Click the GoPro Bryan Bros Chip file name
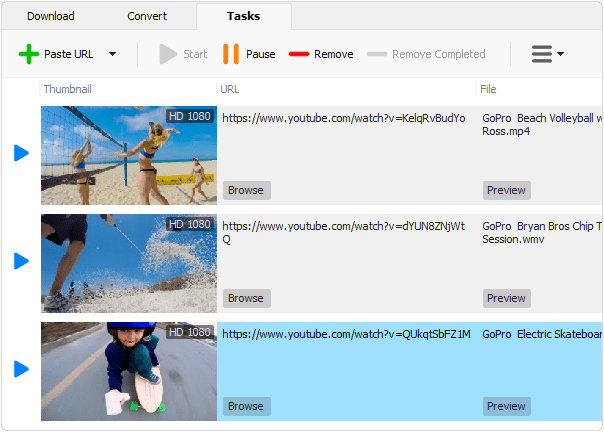The image size is (604, 432). (x=542, y=232)
